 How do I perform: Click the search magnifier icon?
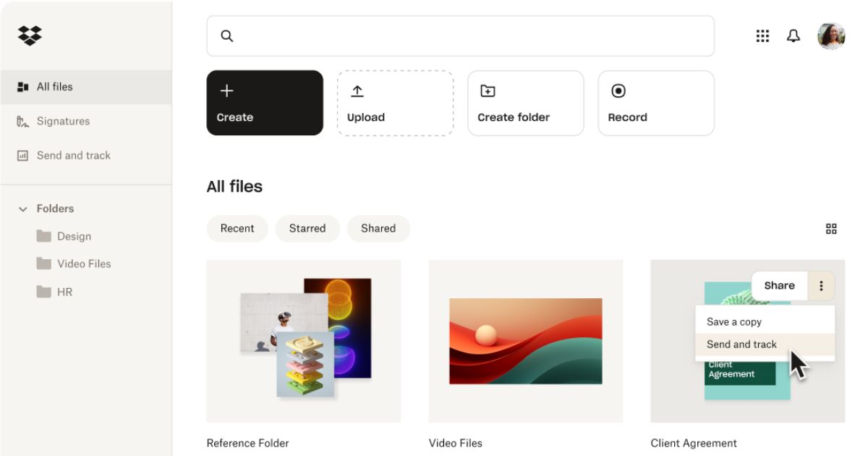coord(227,36)
